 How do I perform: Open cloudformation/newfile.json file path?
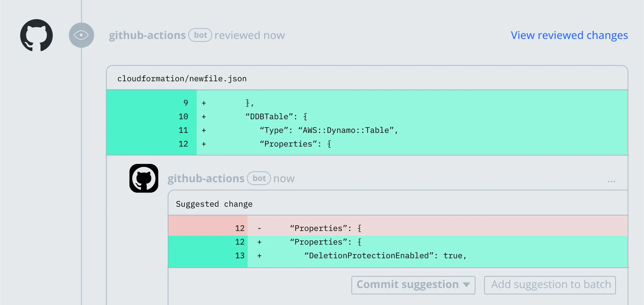click(x=182, y=79)
